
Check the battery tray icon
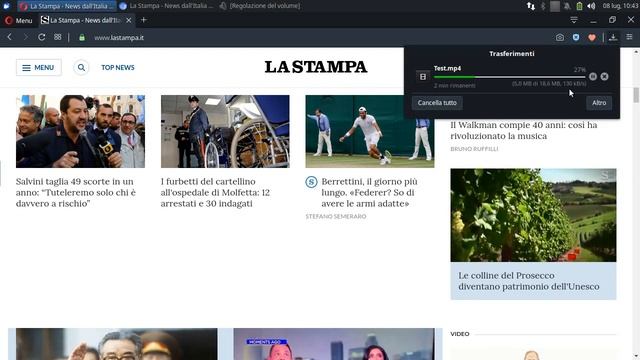[579, 6]
